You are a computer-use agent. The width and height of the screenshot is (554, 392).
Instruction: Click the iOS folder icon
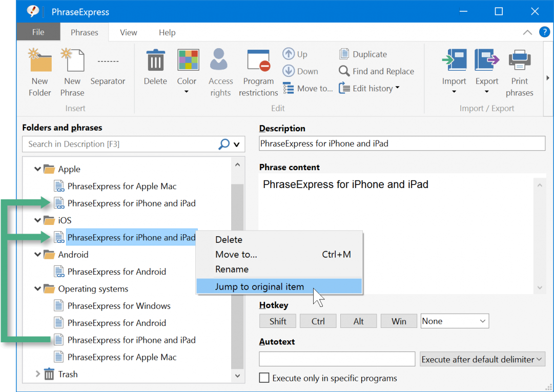(x=49, y=220)
